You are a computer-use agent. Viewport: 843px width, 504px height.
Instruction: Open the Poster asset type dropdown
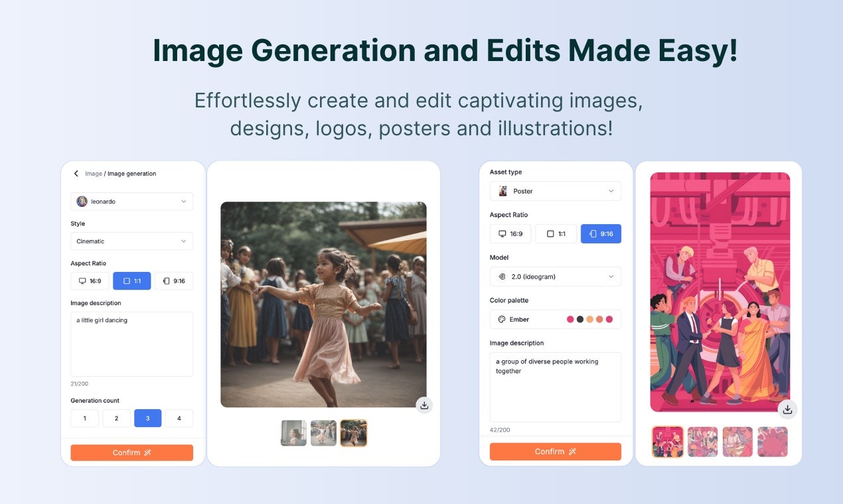point(556,191)
